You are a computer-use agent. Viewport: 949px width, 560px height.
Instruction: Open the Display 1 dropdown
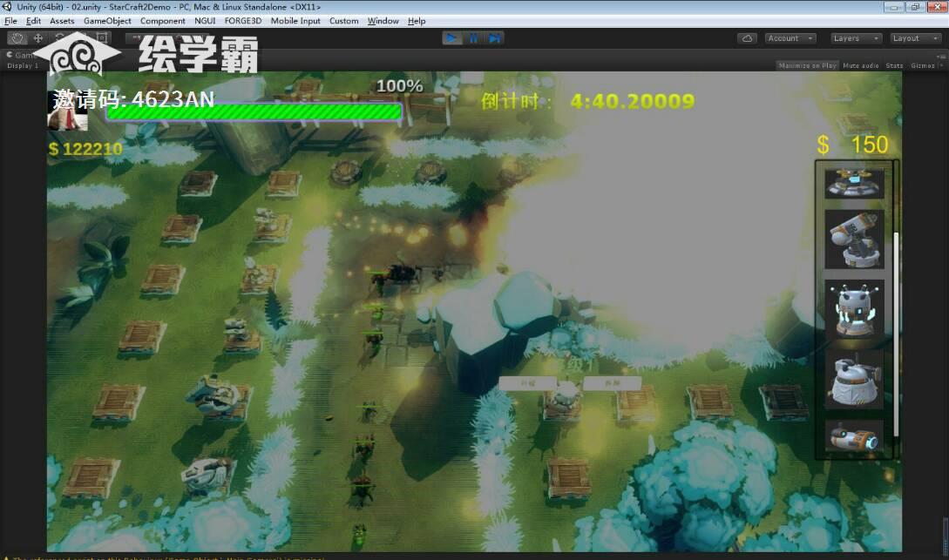pos(23,65)
